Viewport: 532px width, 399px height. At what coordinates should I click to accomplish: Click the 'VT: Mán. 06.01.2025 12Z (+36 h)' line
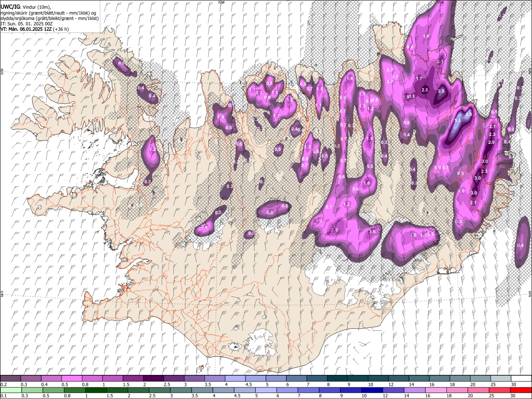pyautogui.click(x=35, y=29)
